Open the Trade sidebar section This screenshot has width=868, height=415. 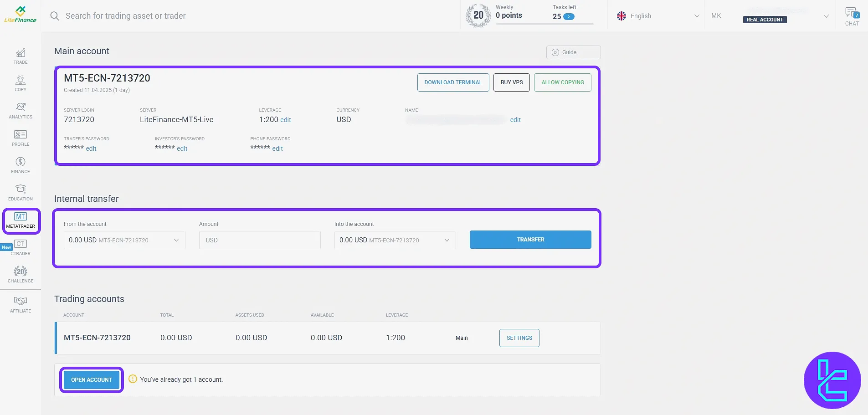(21, 56)
